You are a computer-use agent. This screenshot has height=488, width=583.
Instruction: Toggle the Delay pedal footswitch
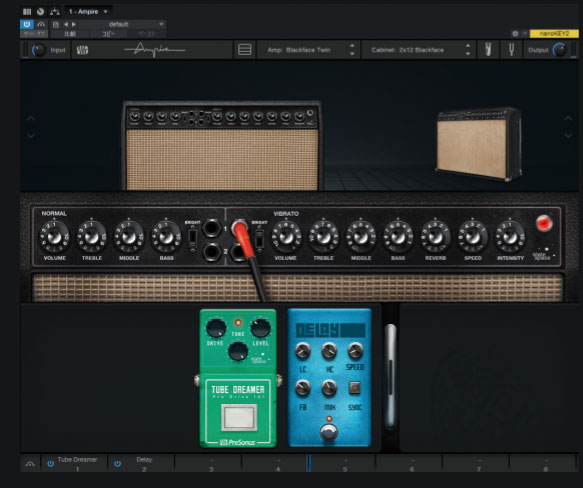point(329,433)
